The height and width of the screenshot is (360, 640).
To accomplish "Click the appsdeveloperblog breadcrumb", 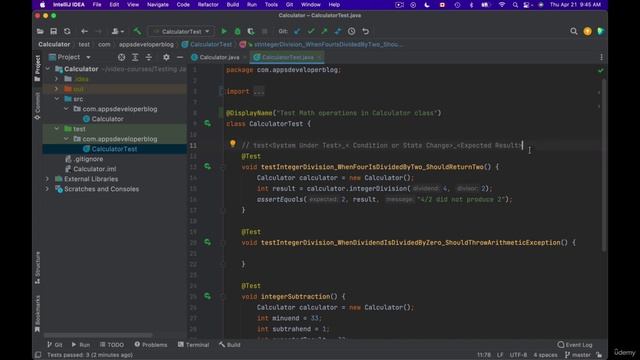I will pos(146,44).
